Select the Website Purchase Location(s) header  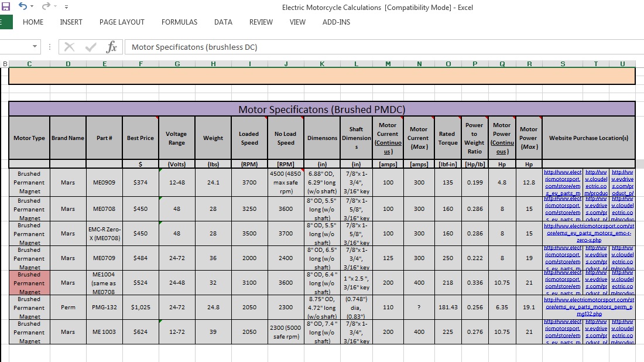[588, 138]
